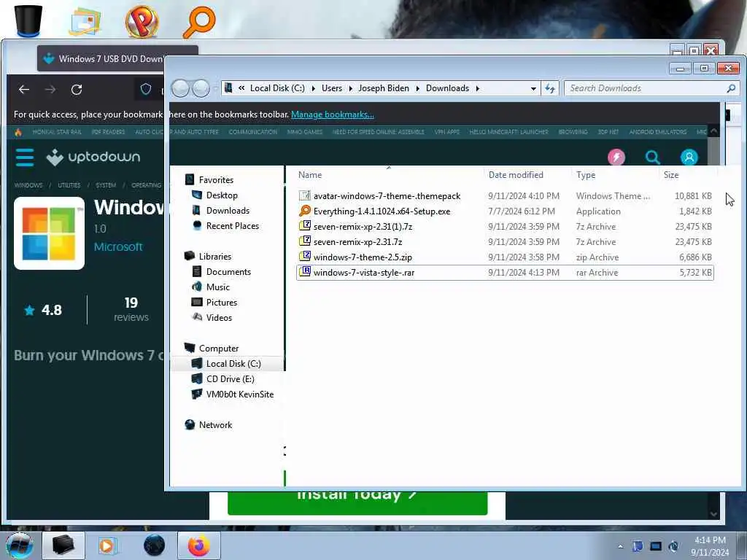Click the Windows app logo thumbnail

pyautogui.click(x=49, y=233)
